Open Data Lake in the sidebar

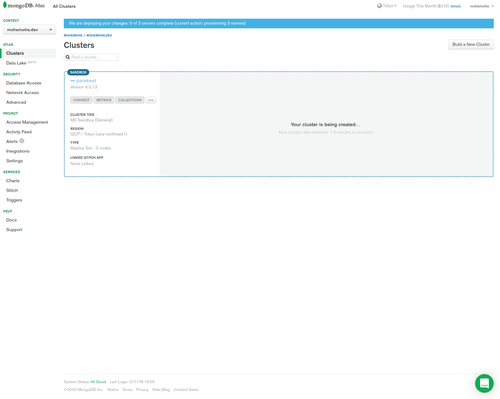point(16,63)
